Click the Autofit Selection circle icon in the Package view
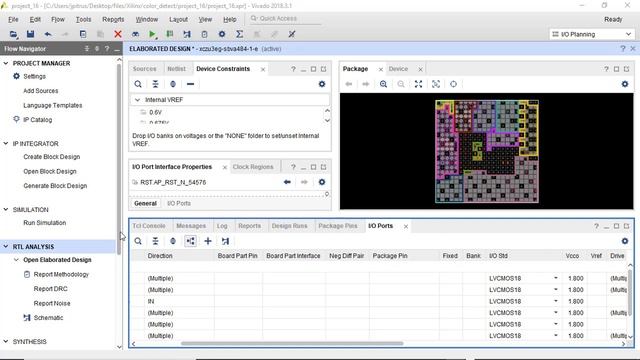 [453, 84]
